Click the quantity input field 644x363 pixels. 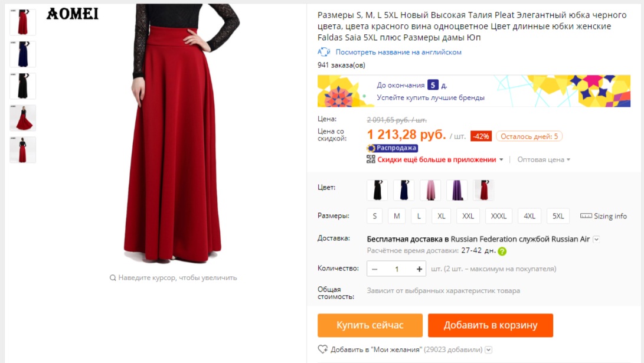(x=397, y=269)
